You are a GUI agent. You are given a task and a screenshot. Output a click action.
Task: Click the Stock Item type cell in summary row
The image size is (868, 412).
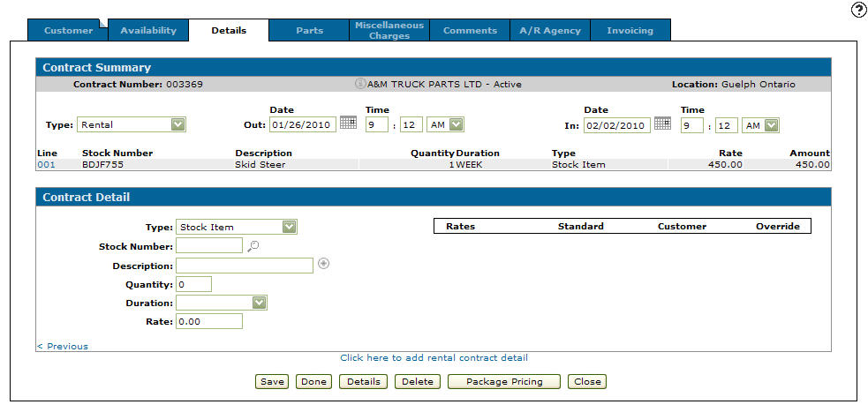[578, 164]
